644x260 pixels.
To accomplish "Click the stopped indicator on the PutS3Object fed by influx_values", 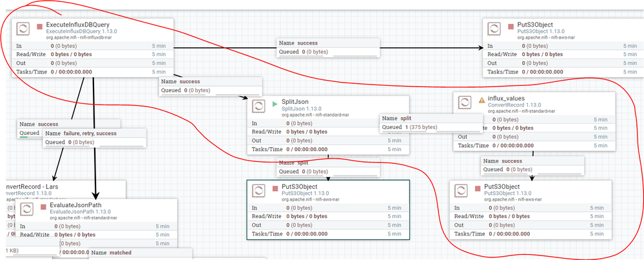I will click(x=477, y=188).
